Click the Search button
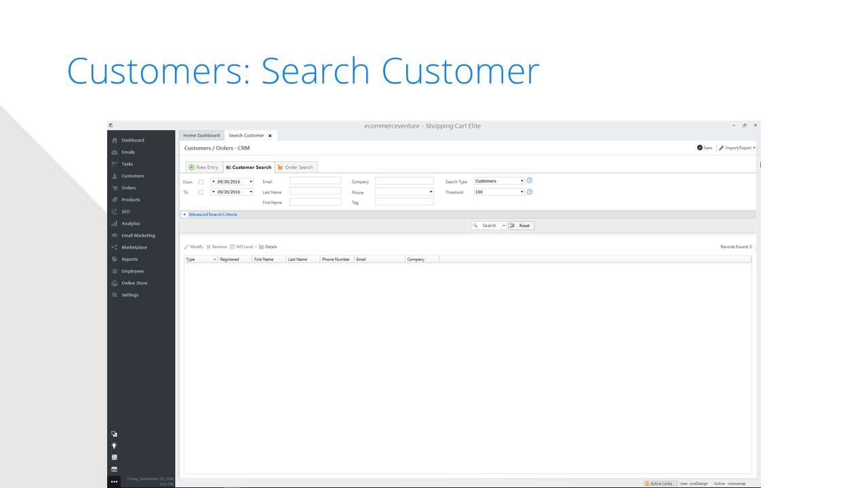This screenshot has height=488, width=868. coord(486,226)
